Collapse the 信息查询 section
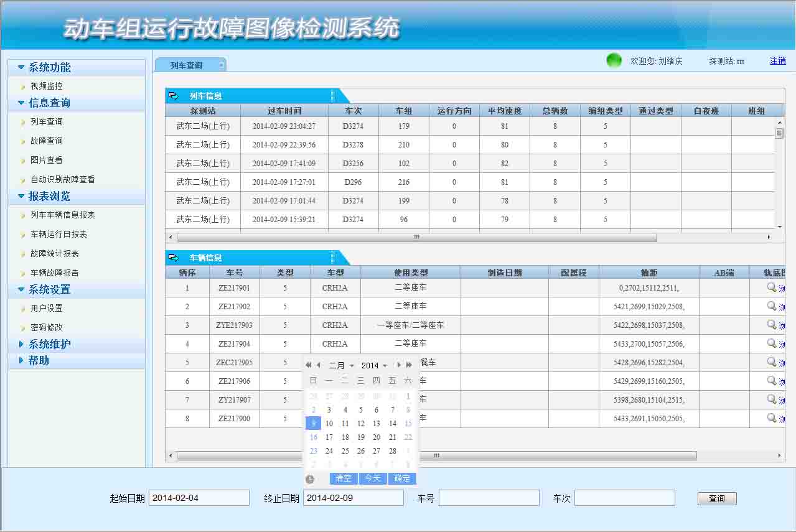Viewport: 796px width, 532px height. pos(49,103)
